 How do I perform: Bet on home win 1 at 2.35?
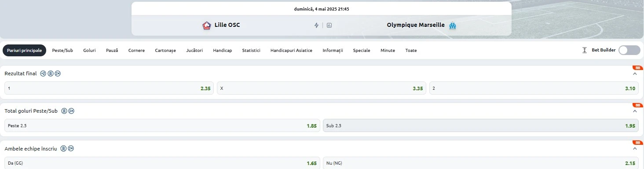click(x=109, y=88)
